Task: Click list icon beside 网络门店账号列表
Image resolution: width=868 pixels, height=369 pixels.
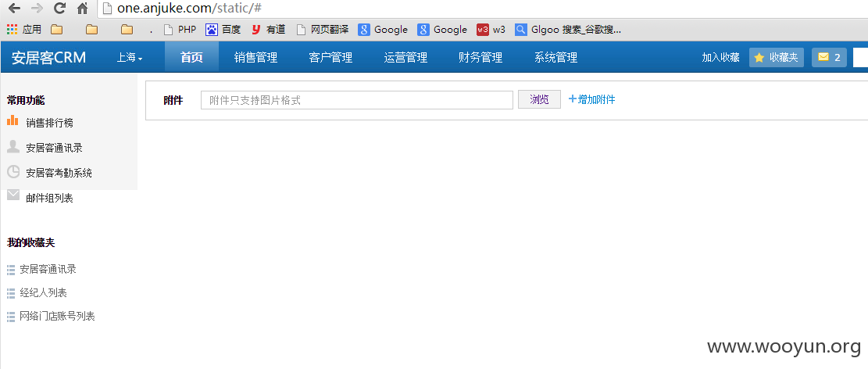Action: (10, 317)
